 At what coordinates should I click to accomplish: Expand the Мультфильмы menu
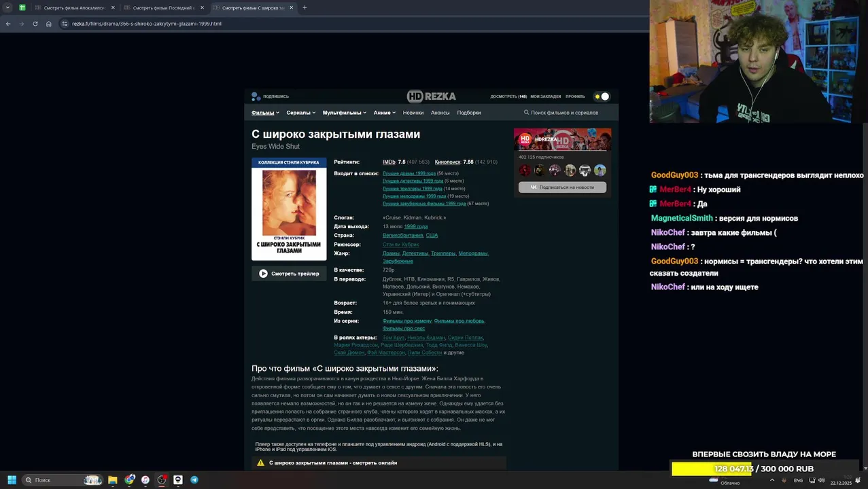[x=345, y=113]
